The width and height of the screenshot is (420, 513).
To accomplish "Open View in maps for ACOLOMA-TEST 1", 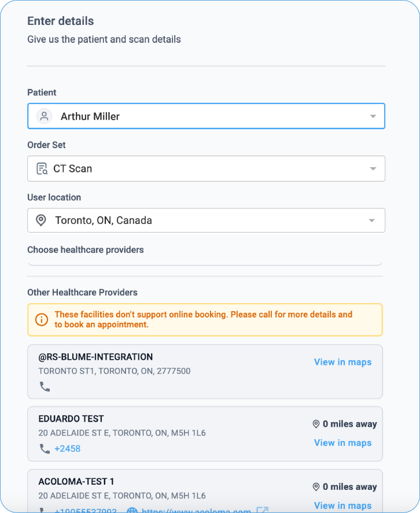I will pyautogui.click(x=342, y=505).
